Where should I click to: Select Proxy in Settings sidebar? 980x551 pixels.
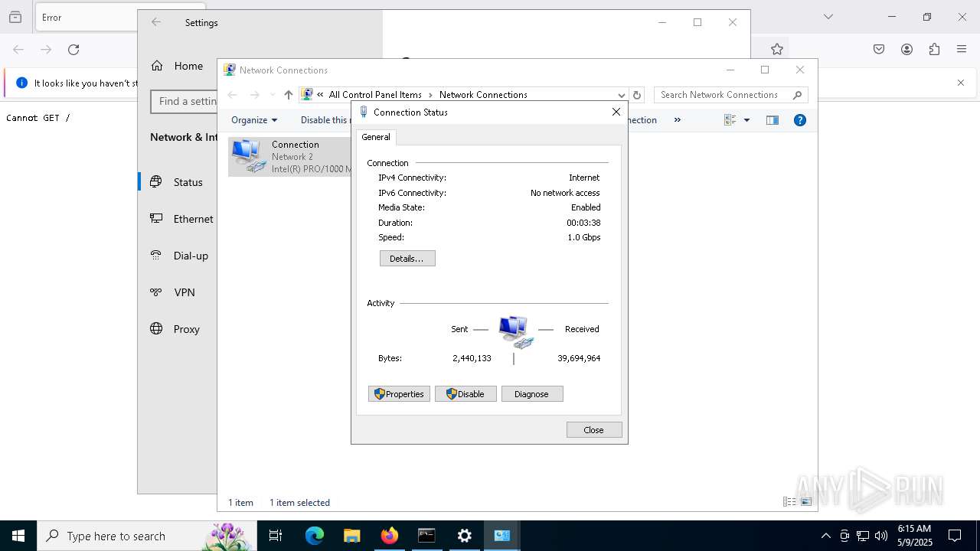tap(178, 329)
